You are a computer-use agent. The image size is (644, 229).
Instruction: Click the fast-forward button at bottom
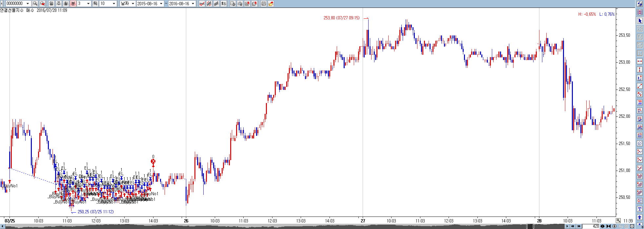579,226
